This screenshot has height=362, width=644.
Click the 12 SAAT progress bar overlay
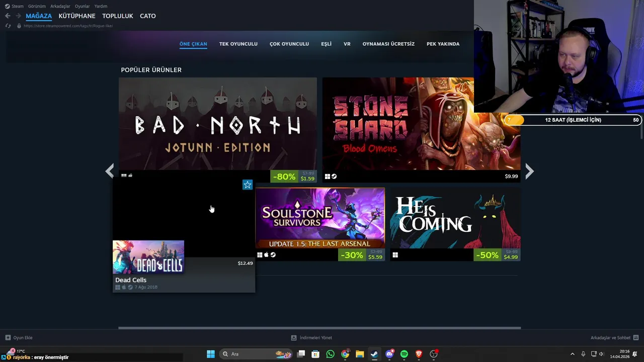[x=573, y=120]
